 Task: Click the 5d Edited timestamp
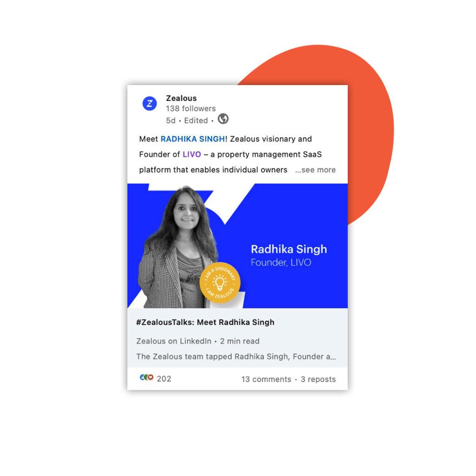coord(187,120)
